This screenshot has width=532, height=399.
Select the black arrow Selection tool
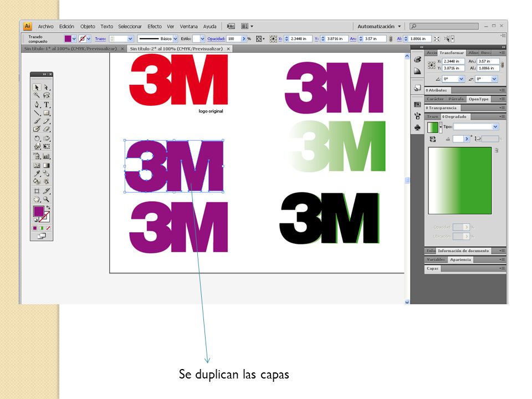click(37, 87)
